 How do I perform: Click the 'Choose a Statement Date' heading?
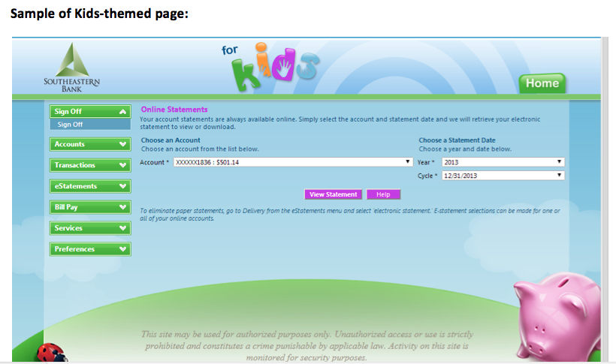click(457, 140)
